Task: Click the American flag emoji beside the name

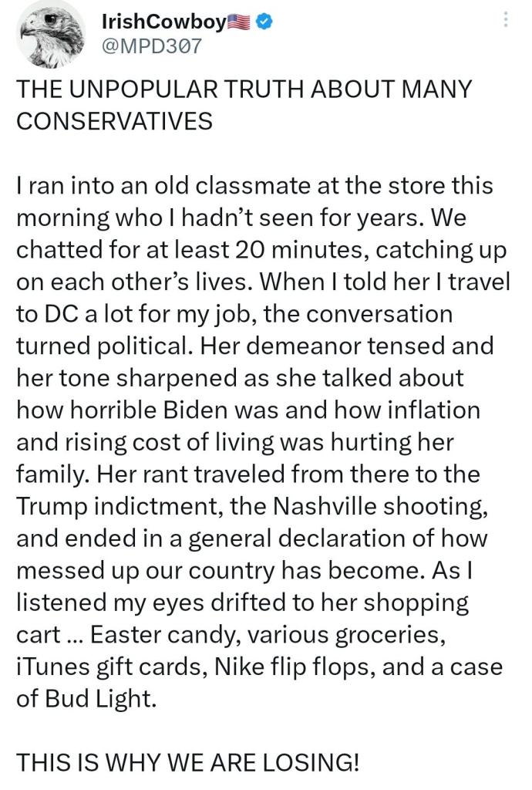Action: [240, 22]
